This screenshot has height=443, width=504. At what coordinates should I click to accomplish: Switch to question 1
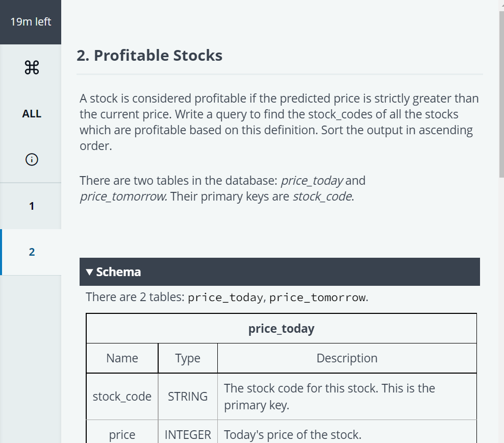click(31, 206)
